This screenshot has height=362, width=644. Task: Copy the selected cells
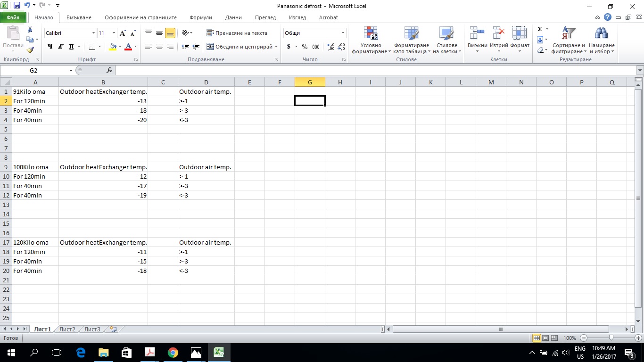click(30, 40)
